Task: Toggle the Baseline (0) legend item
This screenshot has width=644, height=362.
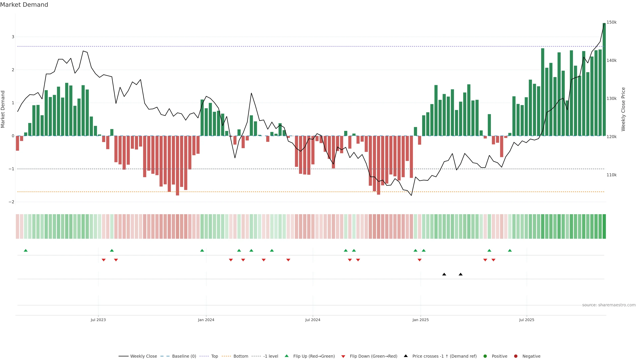Action: click(184, 356)
